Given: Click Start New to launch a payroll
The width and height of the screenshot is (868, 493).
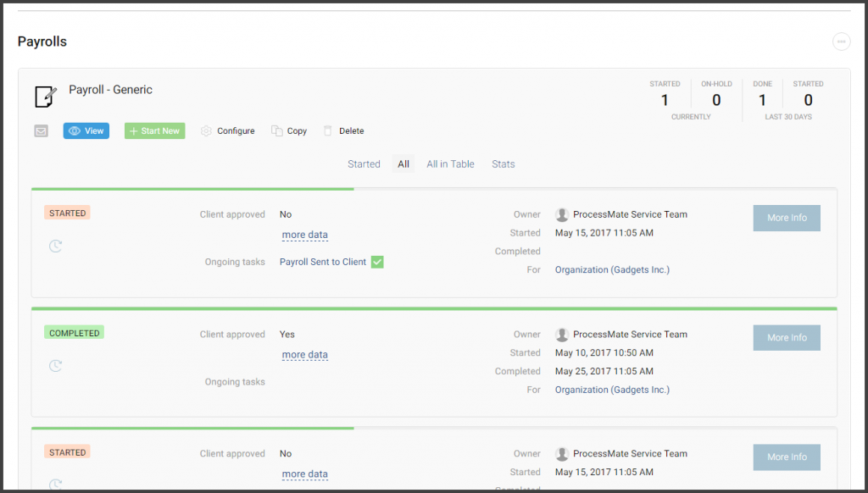Looking at the screenshot, I should point(154,130).
